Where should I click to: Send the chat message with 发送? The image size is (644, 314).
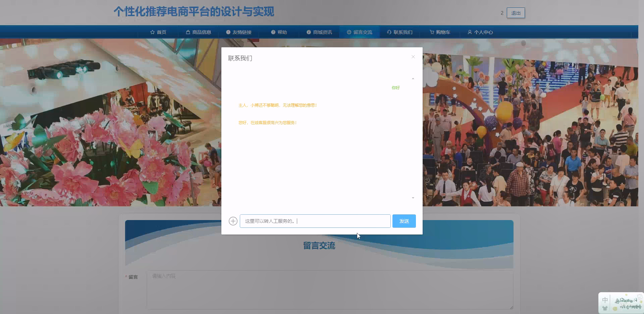point(404,221)
